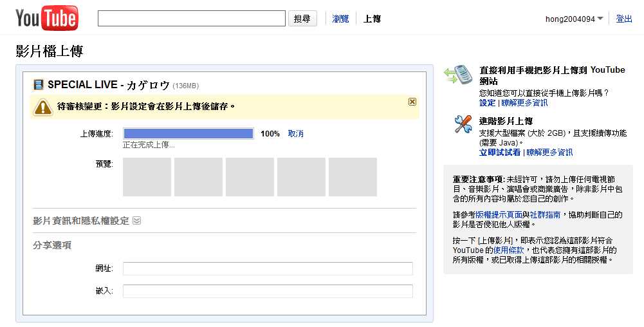Open 設定 link for mobile upload
Screen dimensions: 644x327
tap(488, 103)
